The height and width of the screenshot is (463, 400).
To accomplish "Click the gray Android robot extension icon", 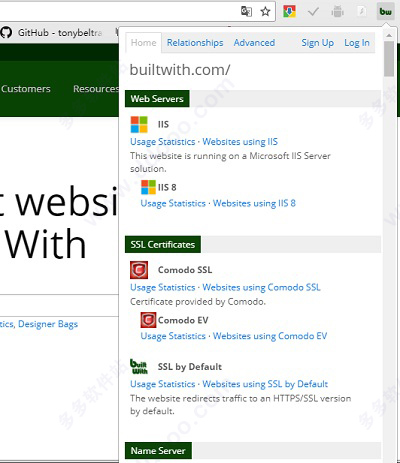I will (338, 12).
